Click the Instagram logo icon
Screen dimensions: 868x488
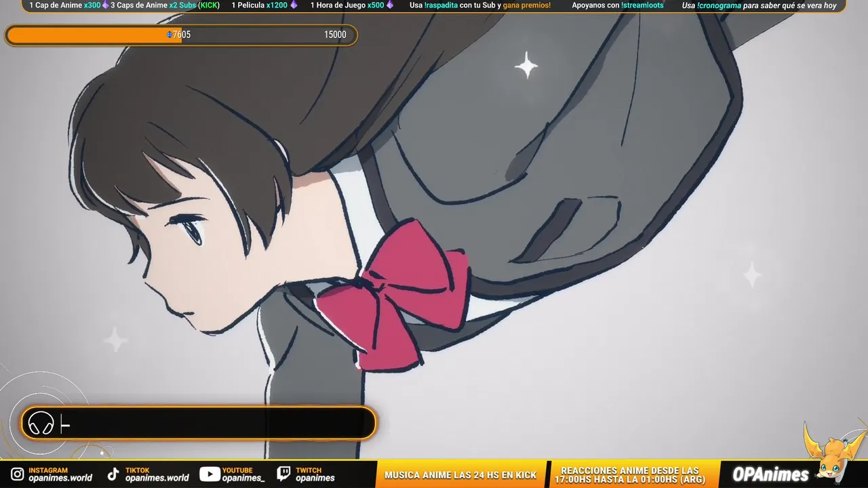pyautogui.click(x=18, y=474)
